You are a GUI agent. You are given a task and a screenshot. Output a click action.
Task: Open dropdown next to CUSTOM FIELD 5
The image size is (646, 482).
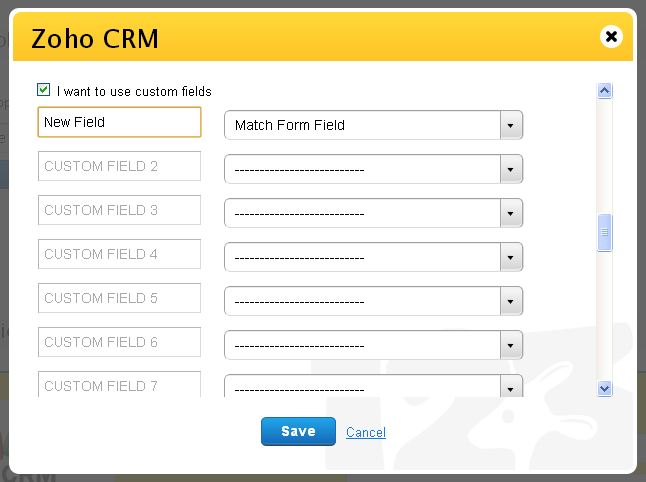[374, 301]
